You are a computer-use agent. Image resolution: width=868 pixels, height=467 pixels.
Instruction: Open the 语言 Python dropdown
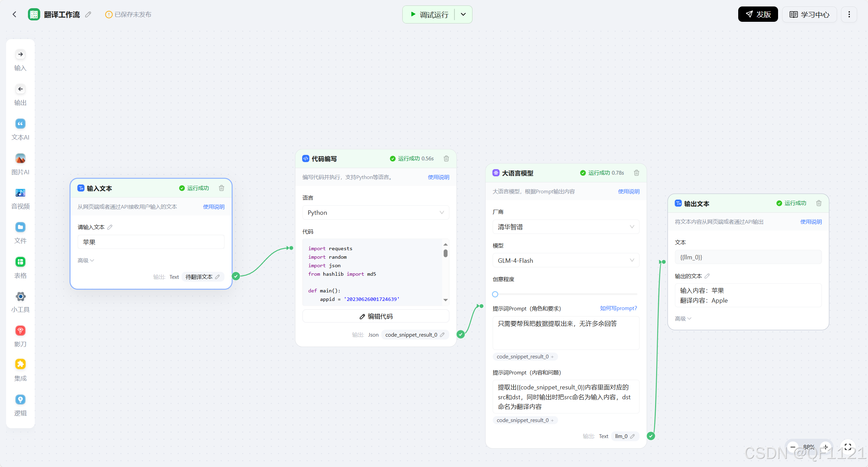(375, 213)
